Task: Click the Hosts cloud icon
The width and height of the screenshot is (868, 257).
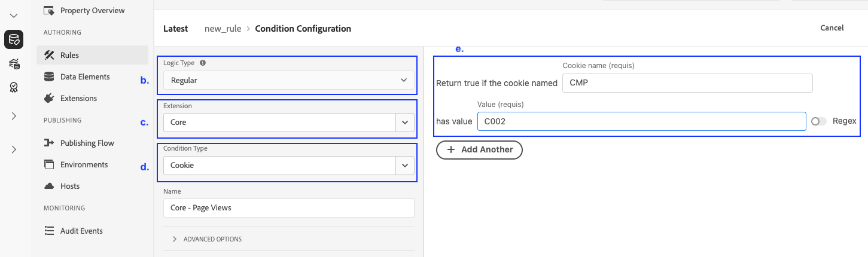Action: (x=49, y=186)
